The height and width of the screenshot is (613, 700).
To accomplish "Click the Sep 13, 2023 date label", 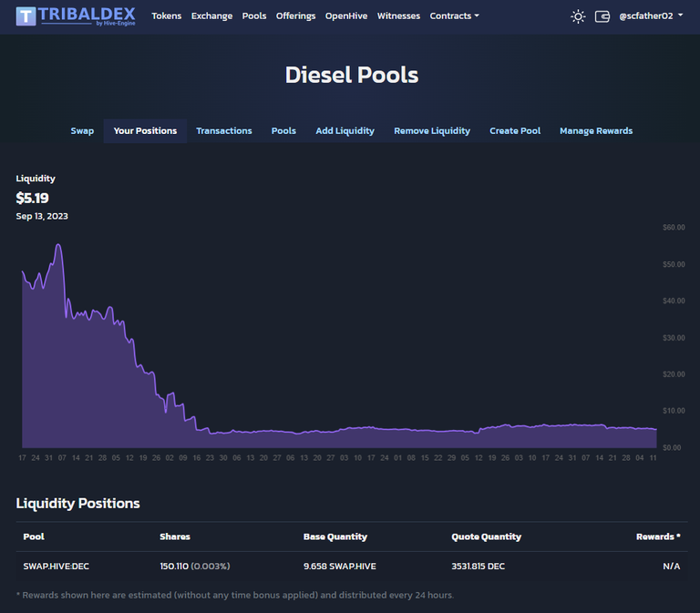I will (x=42, y=216).
